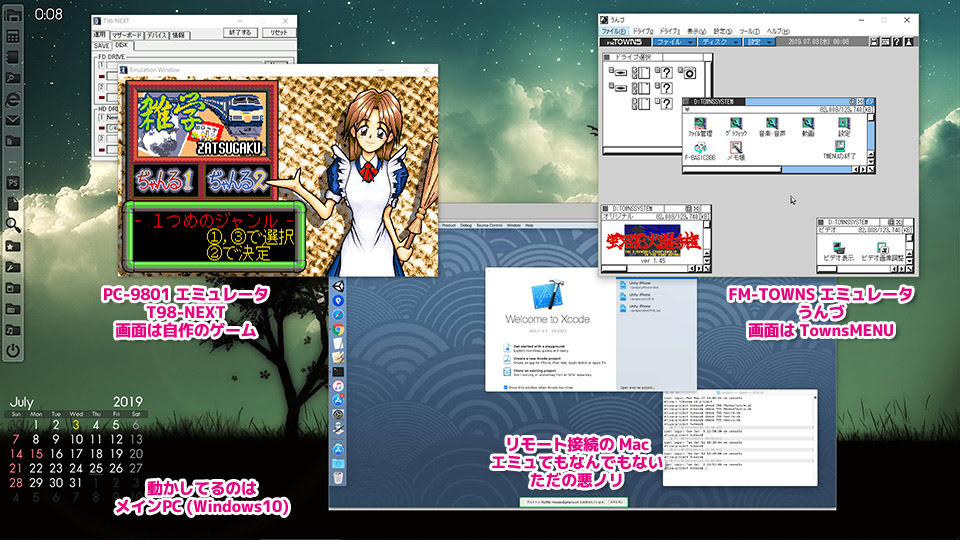Open the 音楽・音声 group icon
960x540 pixels.
tap(771, 127)
